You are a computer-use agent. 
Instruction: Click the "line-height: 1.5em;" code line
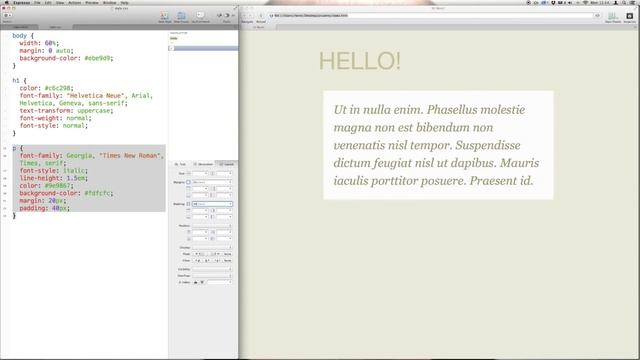[53, 178]
